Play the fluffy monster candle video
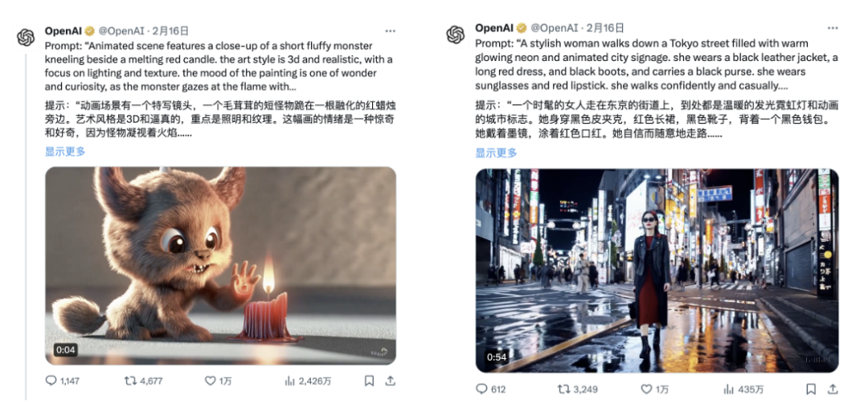Screen dimensions: 868x420 coord(220,266)
